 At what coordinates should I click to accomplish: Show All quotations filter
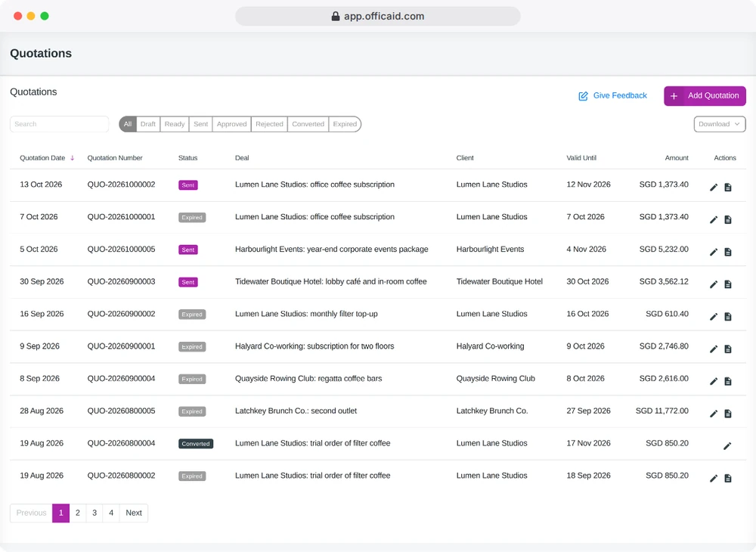[x=128, y=124]
